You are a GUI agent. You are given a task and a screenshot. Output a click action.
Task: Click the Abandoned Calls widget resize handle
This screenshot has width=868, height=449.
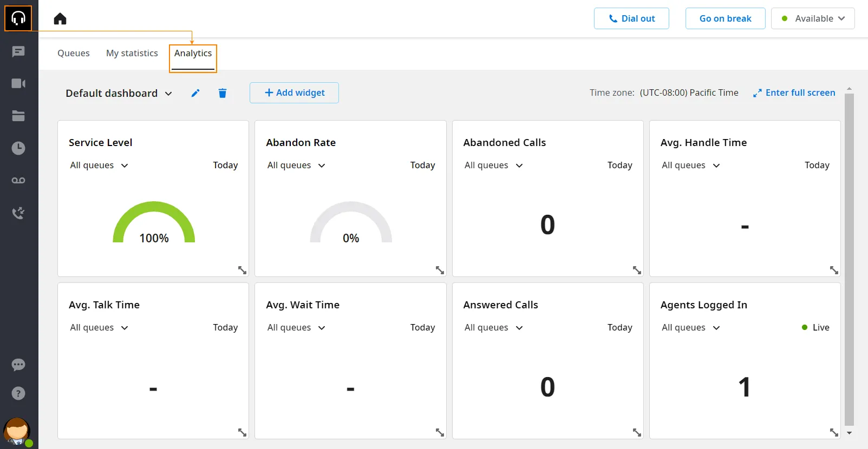pos(637,270)
